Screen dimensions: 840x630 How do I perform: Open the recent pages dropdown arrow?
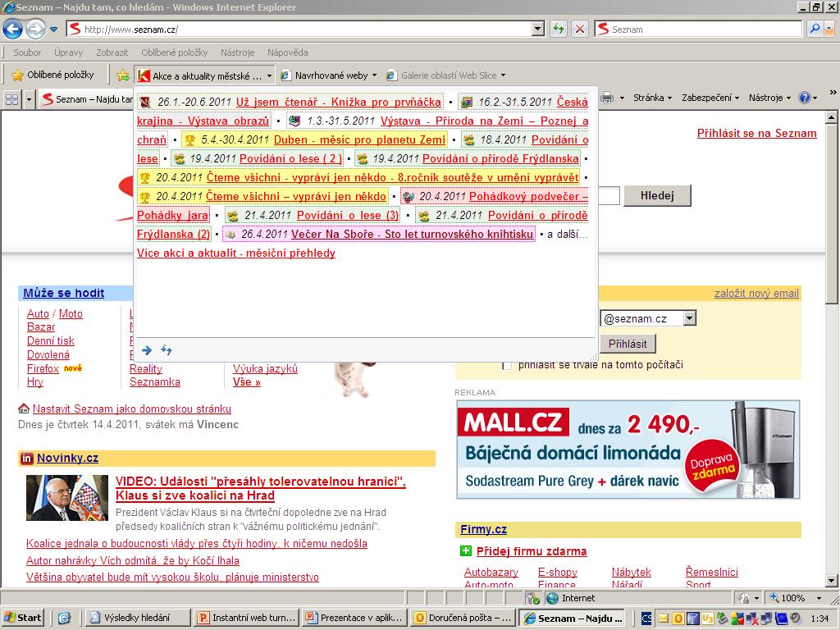point(53,30)
